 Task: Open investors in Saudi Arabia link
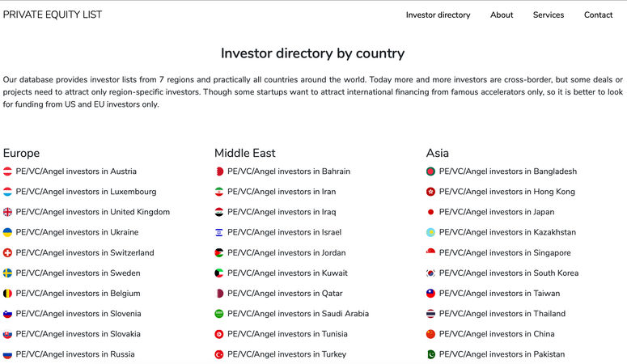click(x=299, y=314)
